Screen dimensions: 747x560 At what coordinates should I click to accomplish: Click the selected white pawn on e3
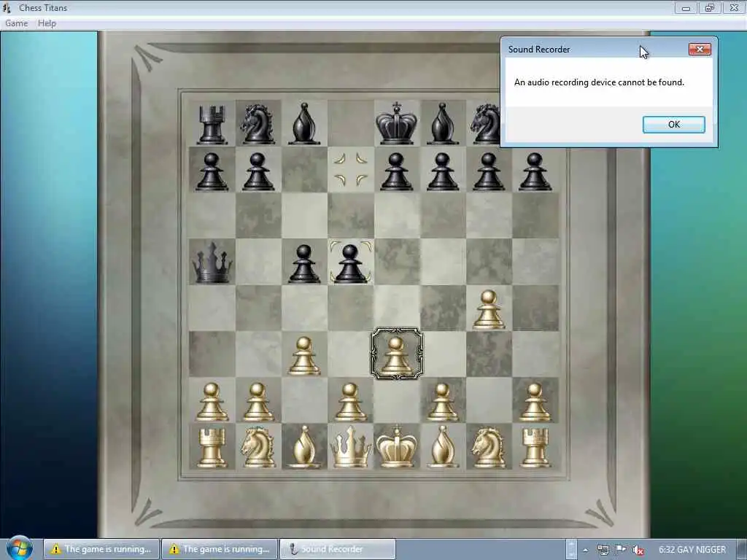396,356
